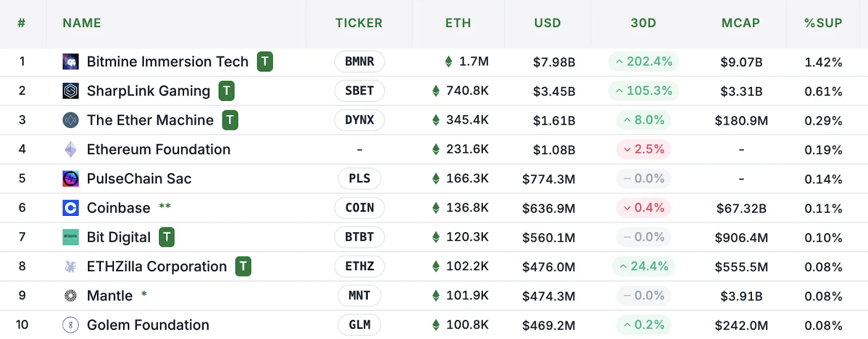Click the double asterisk beside Coinbase
Viewport: 868px width, 339px height.
[165, 208]
